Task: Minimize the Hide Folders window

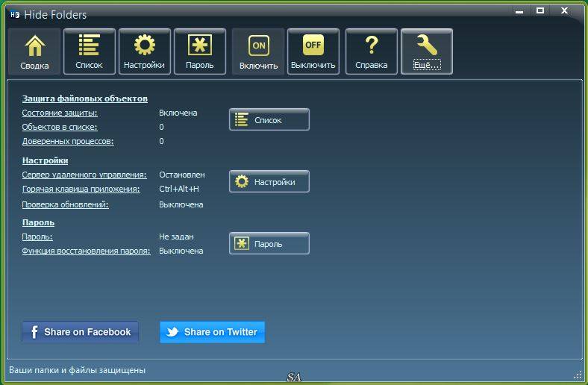Action: click(519, 11)
